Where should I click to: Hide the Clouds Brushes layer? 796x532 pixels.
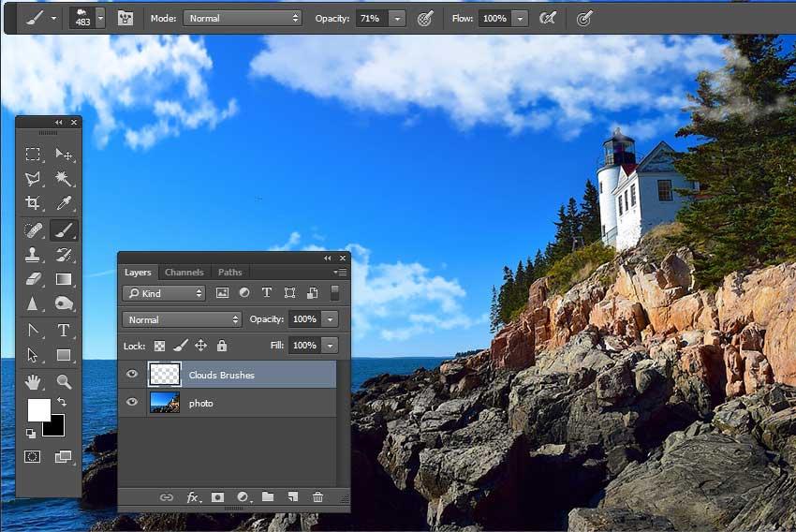[x=132, y=374]
